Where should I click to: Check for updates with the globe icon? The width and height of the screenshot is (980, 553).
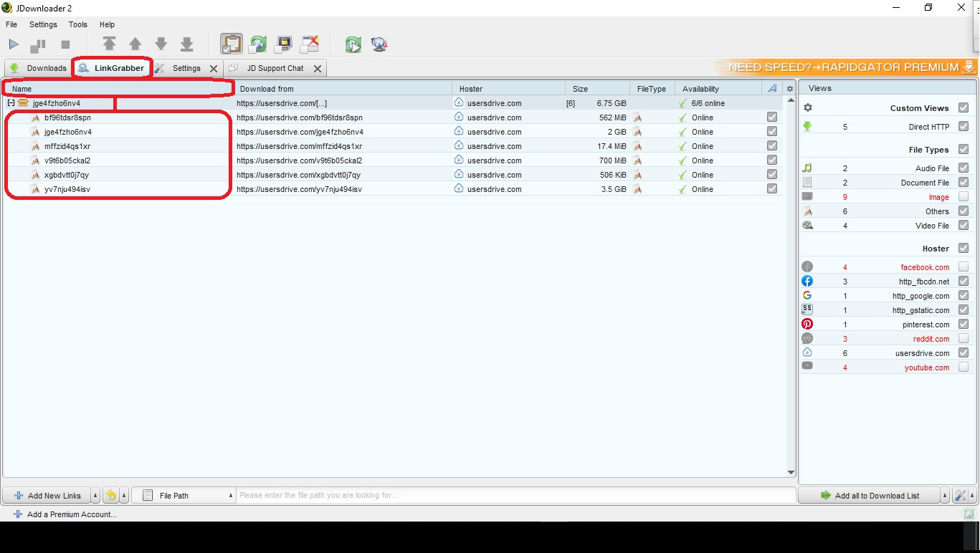point(379,44)
